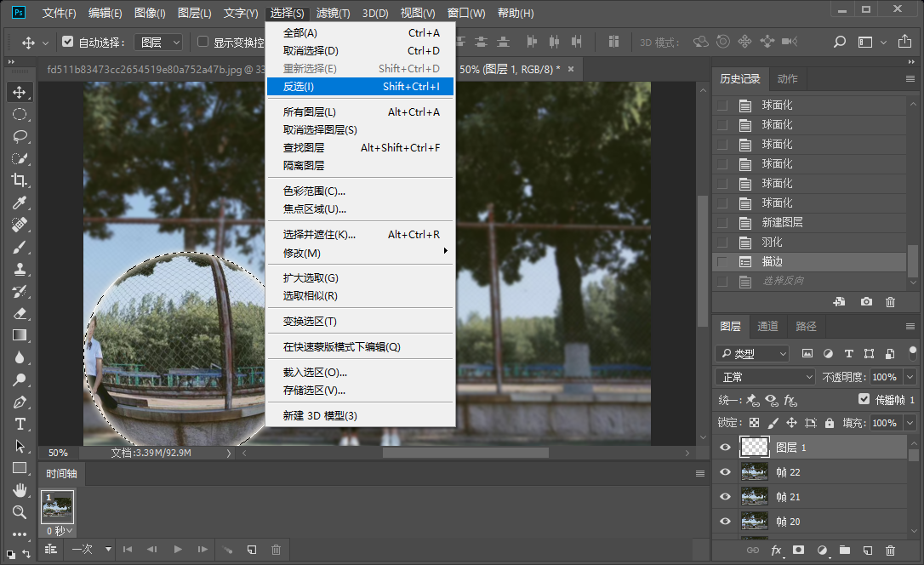Open loop option 一次 dropdown
This screenshot has width=924, height=565.
point(91,550)
